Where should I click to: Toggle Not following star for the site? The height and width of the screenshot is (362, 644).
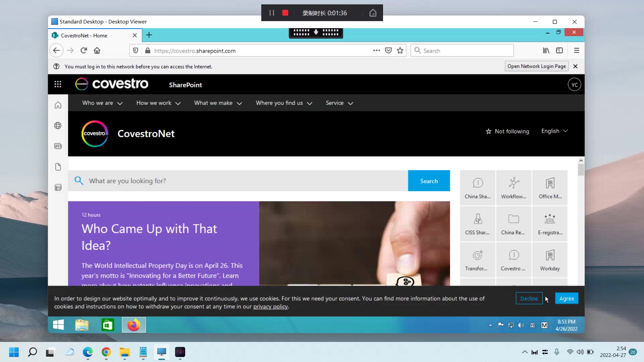(x=507, y=131)
